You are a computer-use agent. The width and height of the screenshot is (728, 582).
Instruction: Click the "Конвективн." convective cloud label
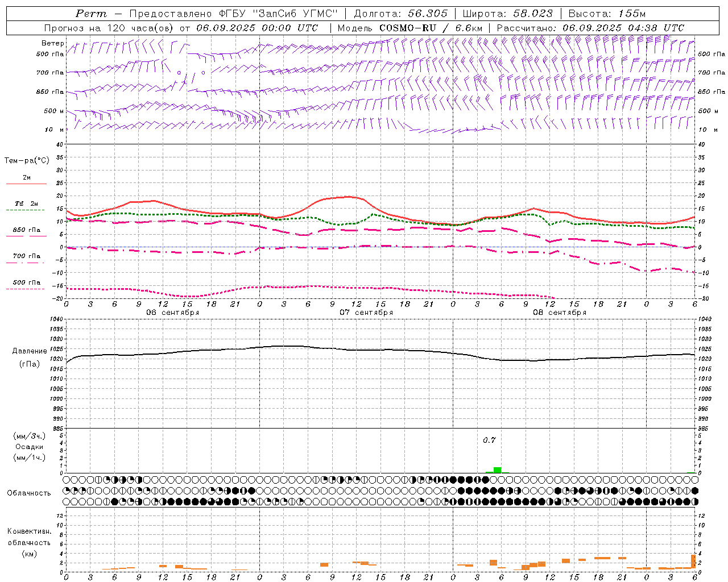pos(30,531)
